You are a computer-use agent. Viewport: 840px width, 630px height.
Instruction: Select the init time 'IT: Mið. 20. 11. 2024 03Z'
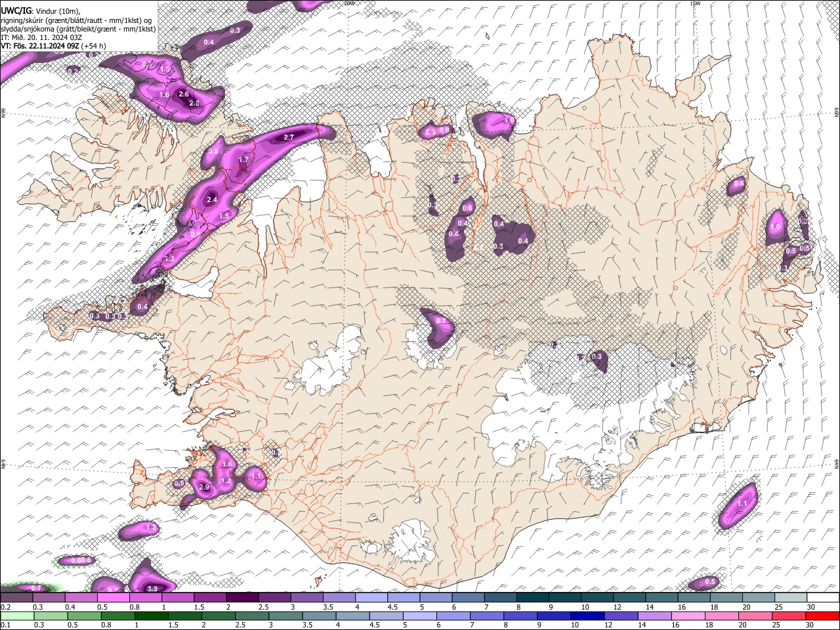point(41,37)
